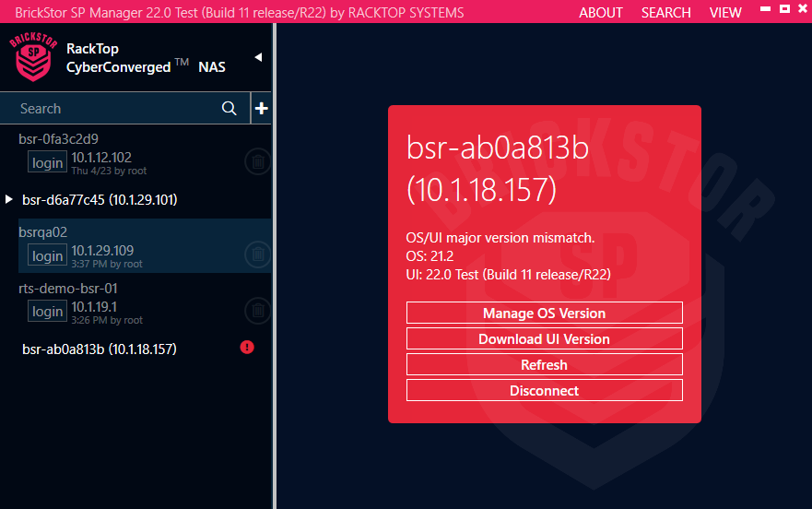Disconnect from bsr-ab0a813b
The width and height of the screenshot is (812, 509).
coord(544,390)
